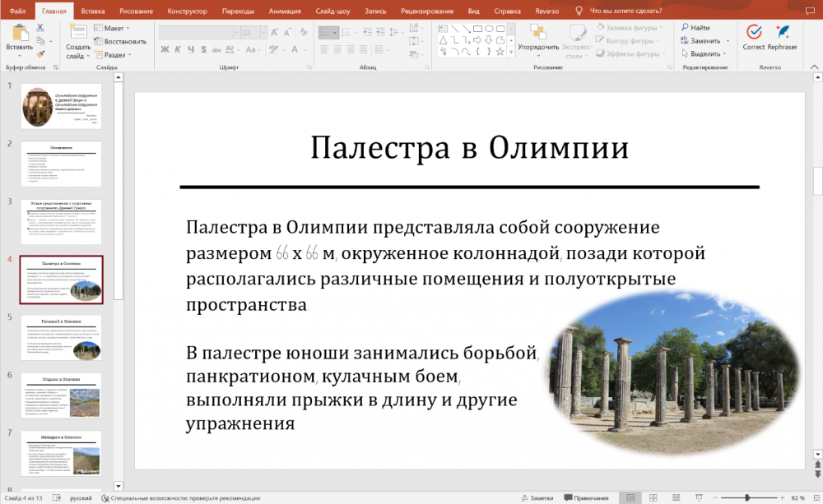This screenshot has width=823, height=504.
Task: Select the star shape in shapes gallery
Action: tap(500, 52)
